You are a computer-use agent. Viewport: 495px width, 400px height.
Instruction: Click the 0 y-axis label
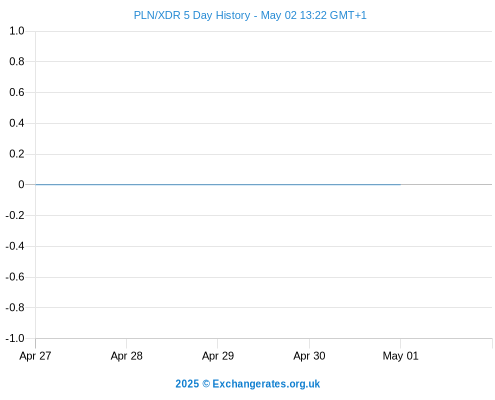(21, 184)
